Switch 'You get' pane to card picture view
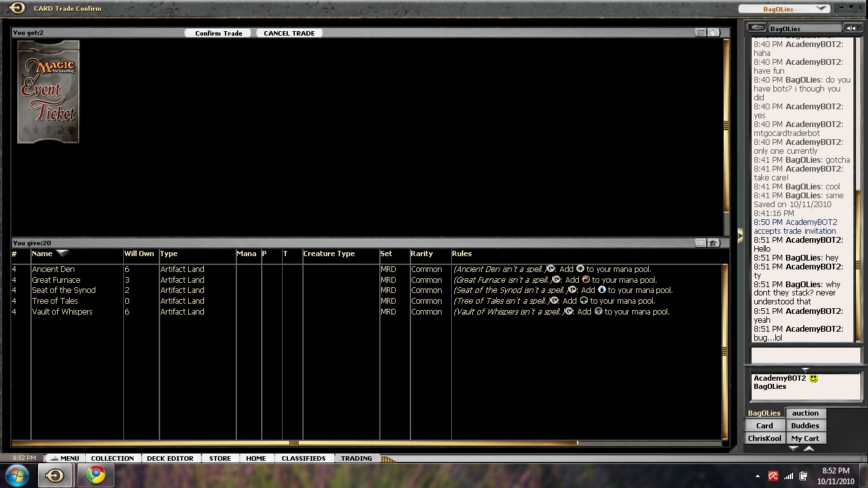This screenshot has height=488, width=868. click(x=714, y=33)
